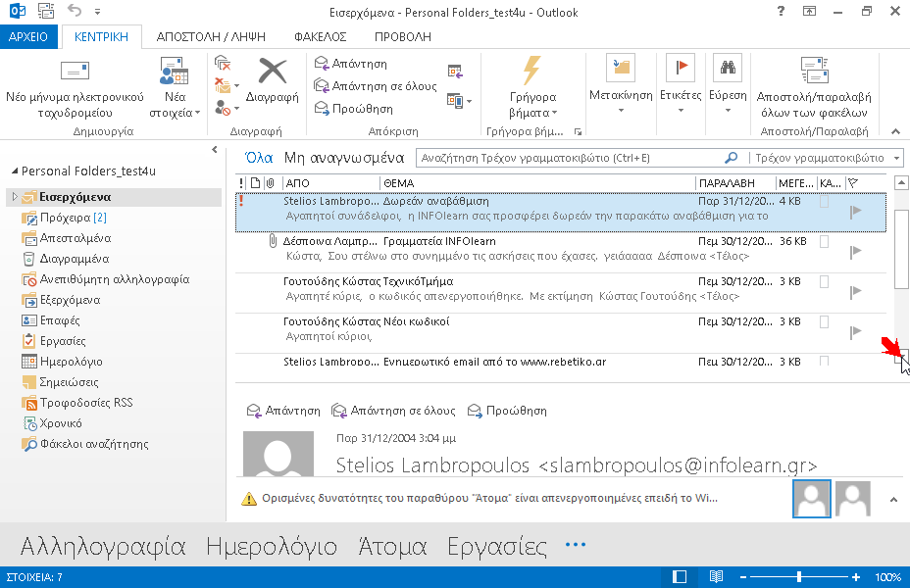The height and width of the screenshot is (588, 910).
Task: Sort by the attachment paperclip column
Action: [271, 183]
